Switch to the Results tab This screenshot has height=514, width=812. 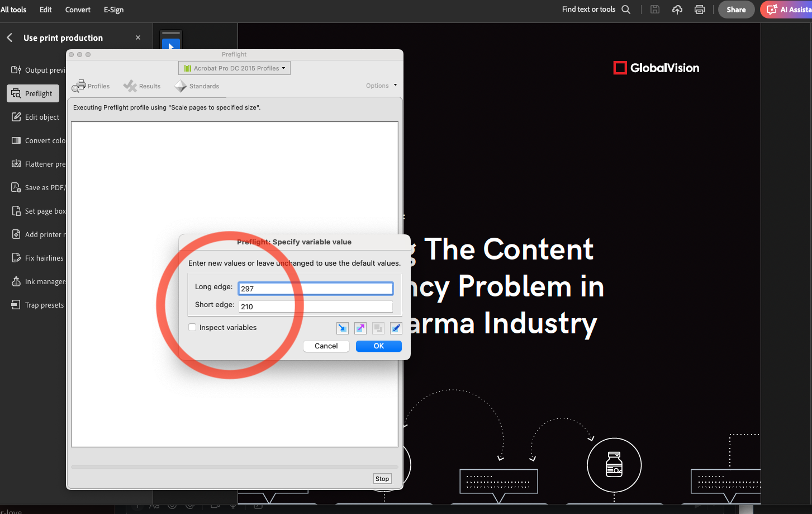(143, 86)
